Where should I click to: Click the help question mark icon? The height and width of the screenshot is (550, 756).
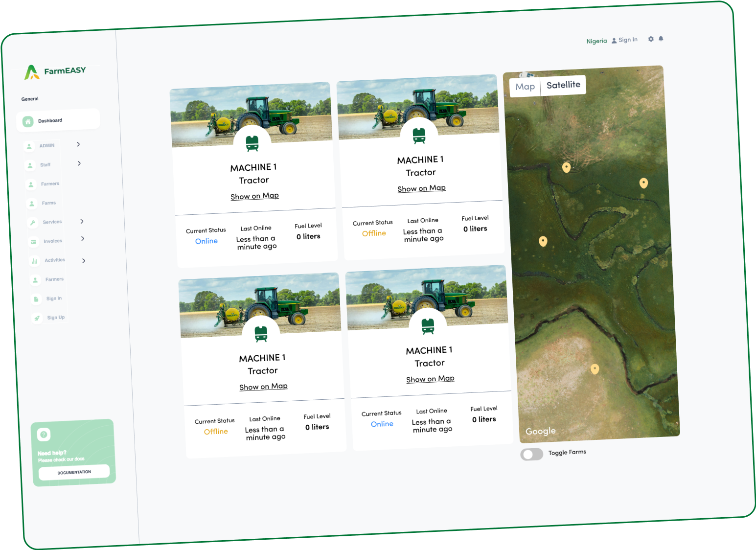coord(44,435)
